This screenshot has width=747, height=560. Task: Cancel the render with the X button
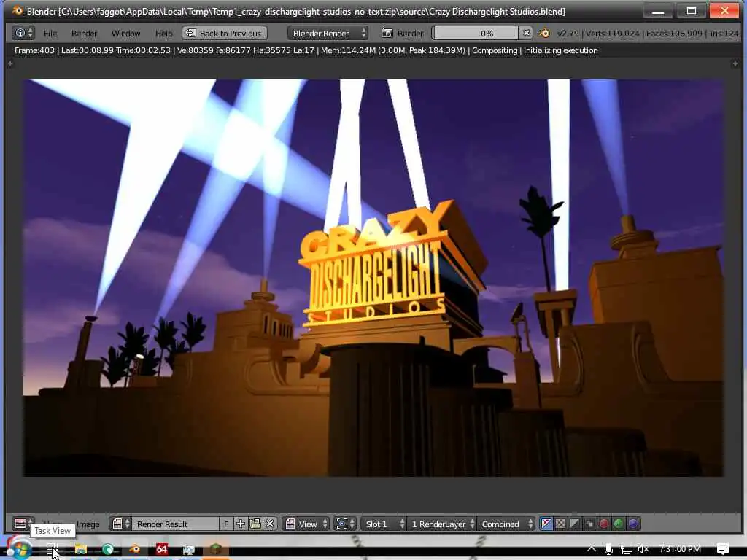(526, 33)
